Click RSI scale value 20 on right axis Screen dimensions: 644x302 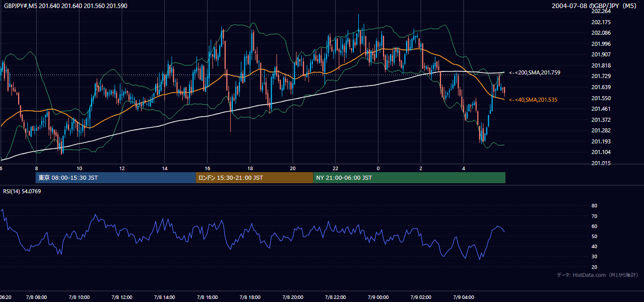click(594, 267)
